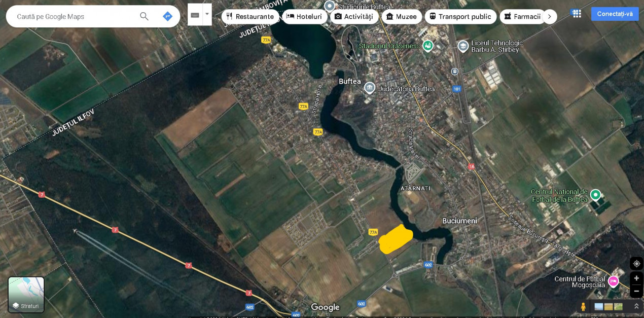The height and width of the screenshot is (318, 644).
Task: Click the Conectați-vă sign-in button
Action: pos(615,14)
